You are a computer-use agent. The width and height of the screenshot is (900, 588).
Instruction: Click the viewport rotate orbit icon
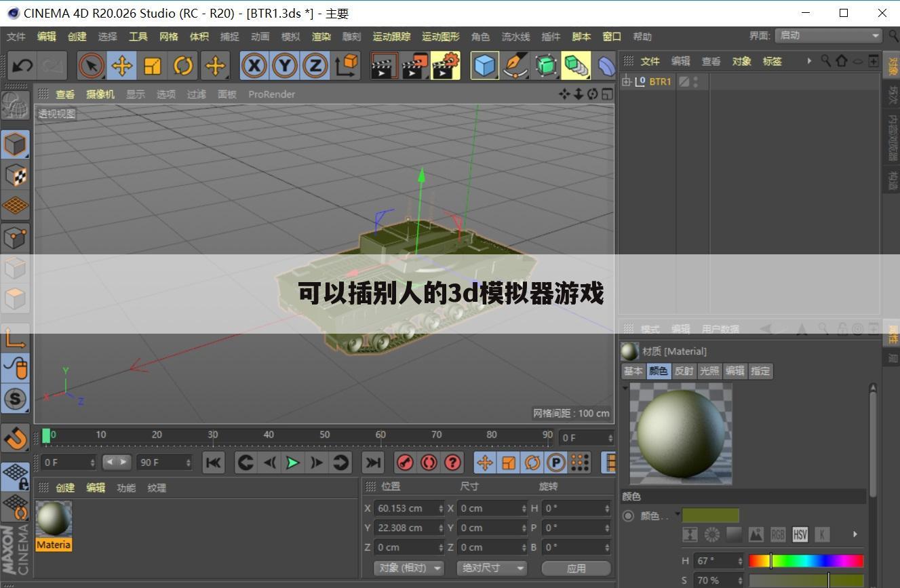click(x=593, y=94)
